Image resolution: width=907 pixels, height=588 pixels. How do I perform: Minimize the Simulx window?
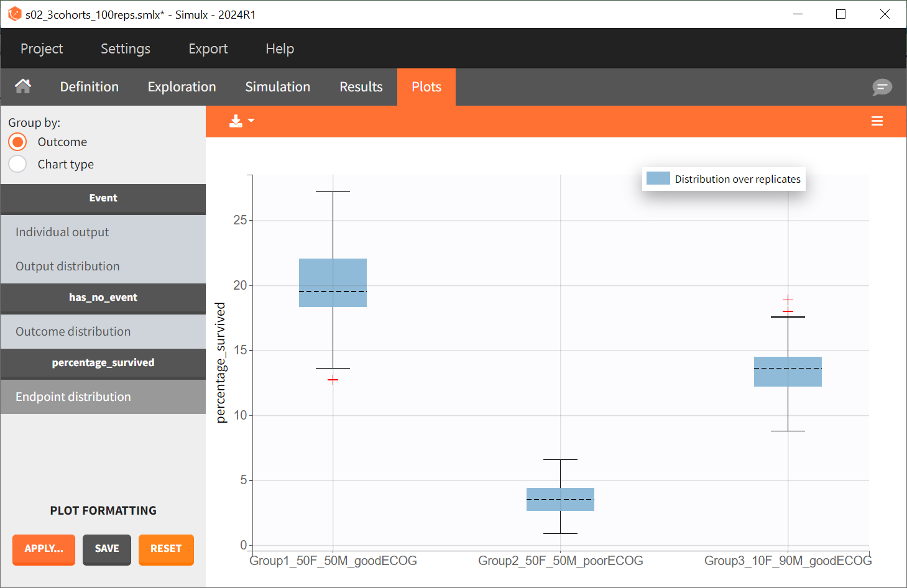point(798,14)
